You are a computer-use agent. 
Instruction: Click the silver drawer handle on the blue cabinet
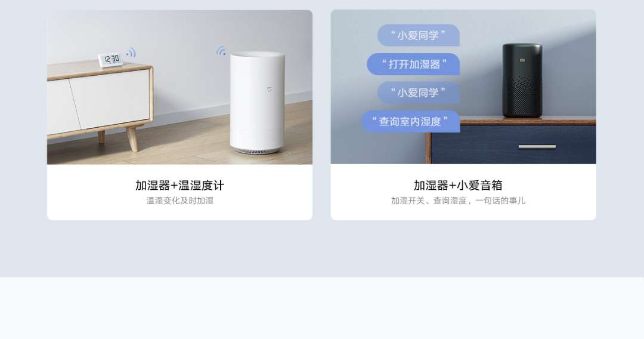click(x=537, y=146)
